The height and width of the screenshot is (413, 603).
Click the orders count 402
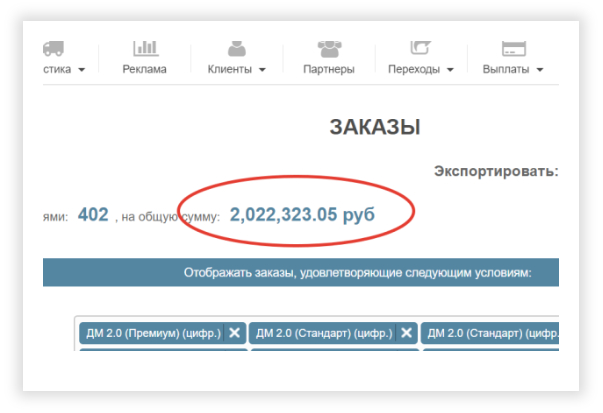coord(92,213)
